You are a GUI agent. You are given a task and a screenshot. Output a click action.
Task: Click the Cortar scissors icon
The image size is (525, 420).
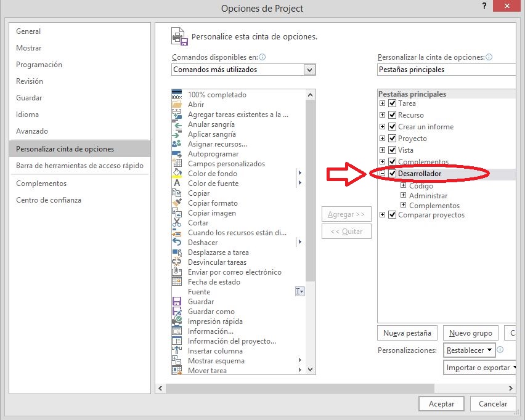tap(176, 222)
